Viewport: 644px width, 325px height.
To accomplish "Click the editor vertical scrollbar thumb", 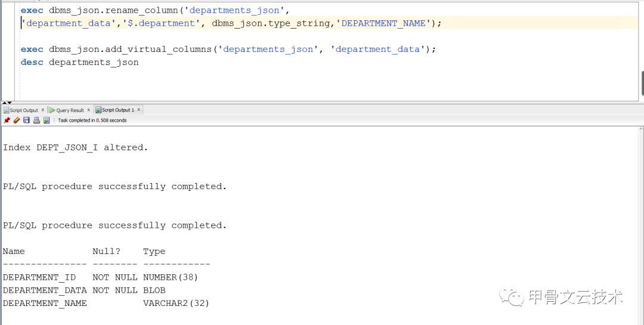I will coord(642,82).
